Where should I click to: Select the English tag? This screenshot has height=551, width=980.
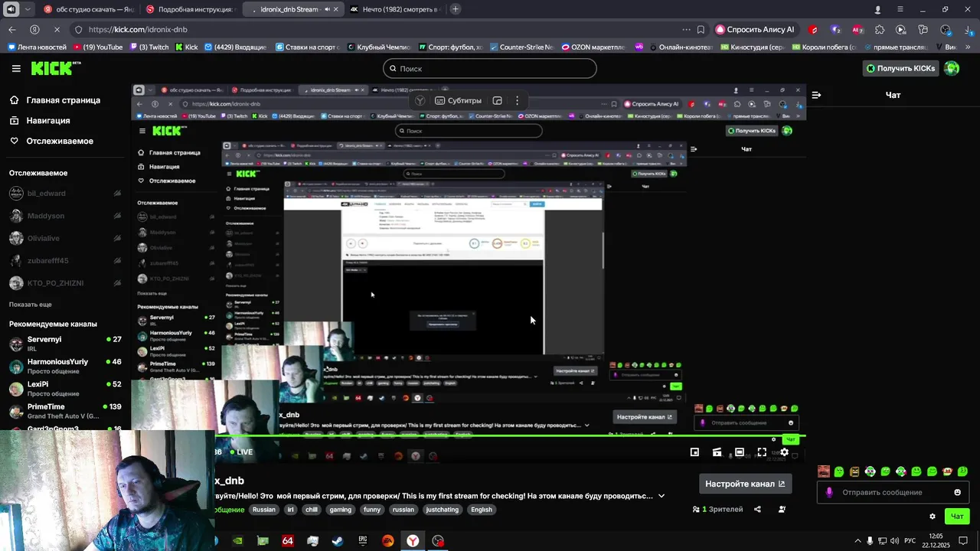coord(482,510)
